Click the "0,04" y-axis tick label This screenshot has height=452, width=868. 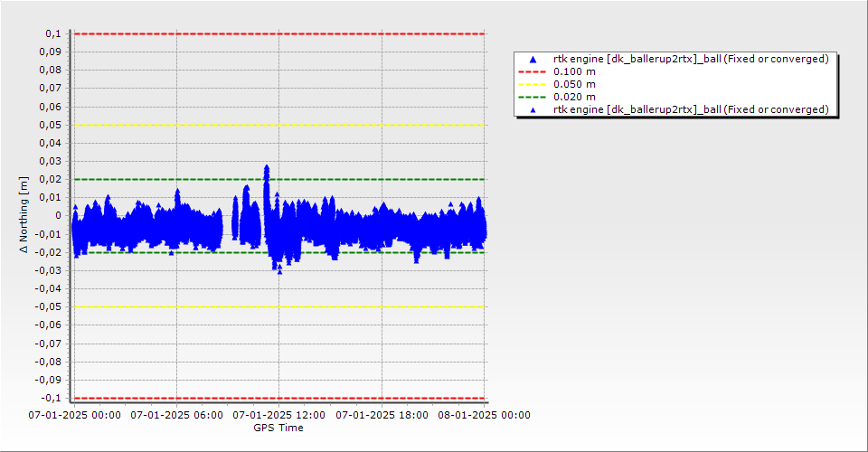[x=51, y=144]
